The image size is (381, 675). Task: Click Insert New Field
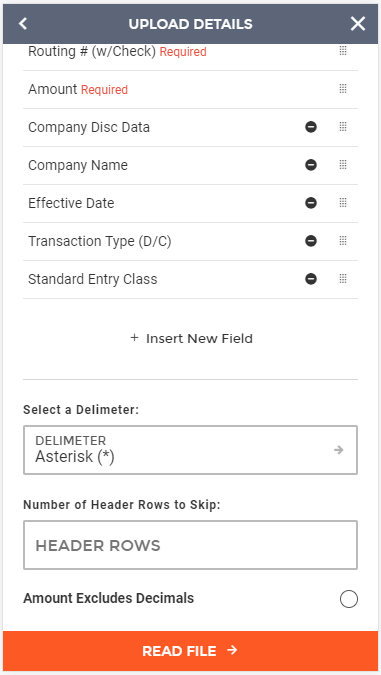[x=191, y=338]
